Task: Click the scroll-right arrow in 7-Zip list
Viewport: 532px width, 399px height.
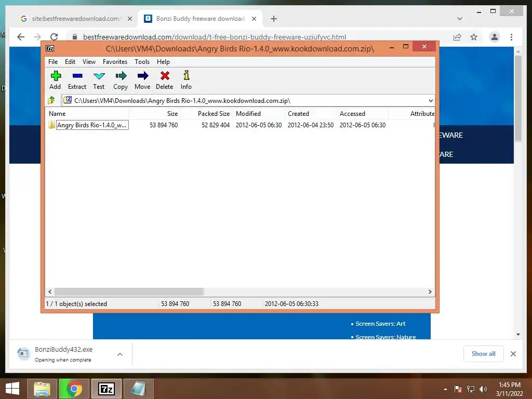Action: click(430, 292)
